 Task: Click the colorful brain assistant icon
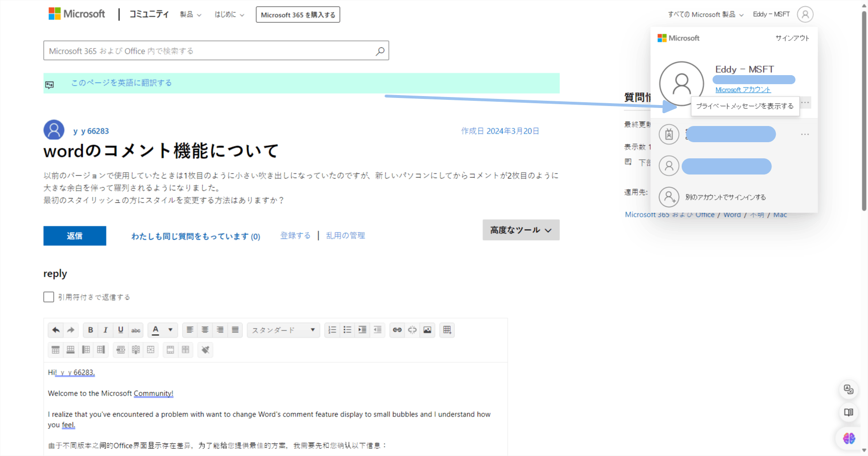849,438
